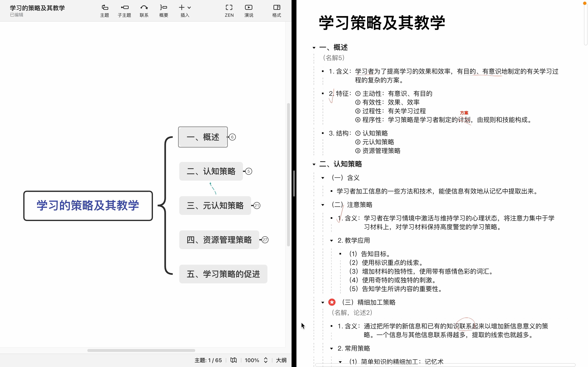This screenshot has height=367, width=588.
Task: Open the map overview in status bar
Action: pos(234,360)
